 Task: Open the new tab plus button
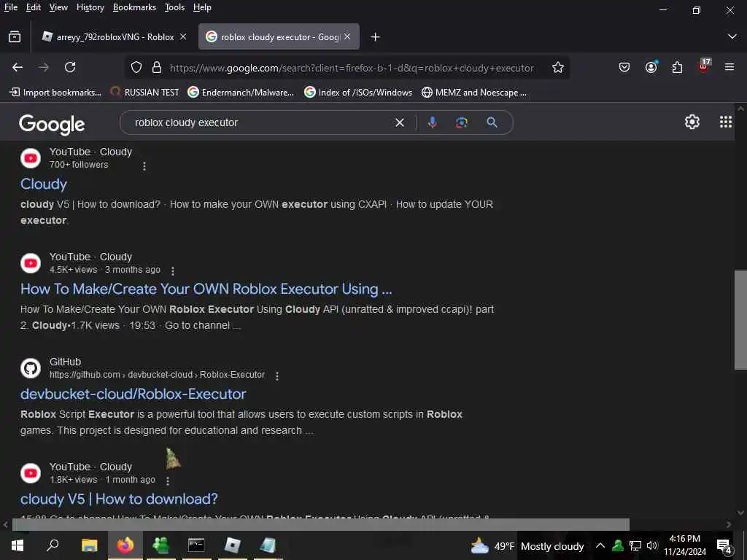click(376, 36)
